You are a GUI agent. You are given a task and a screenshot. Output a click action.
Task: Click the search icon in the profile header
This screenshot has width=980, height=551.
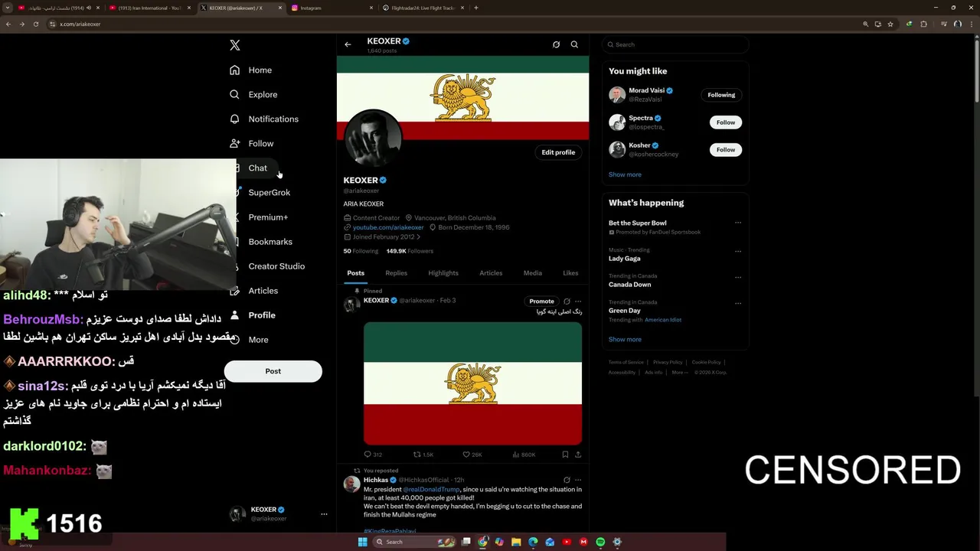point(574,44)
